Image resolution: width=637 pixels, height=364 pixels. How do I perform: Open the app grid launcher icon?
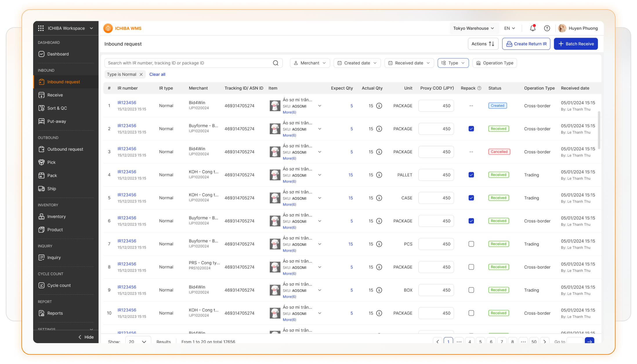[x=41, y=28]
